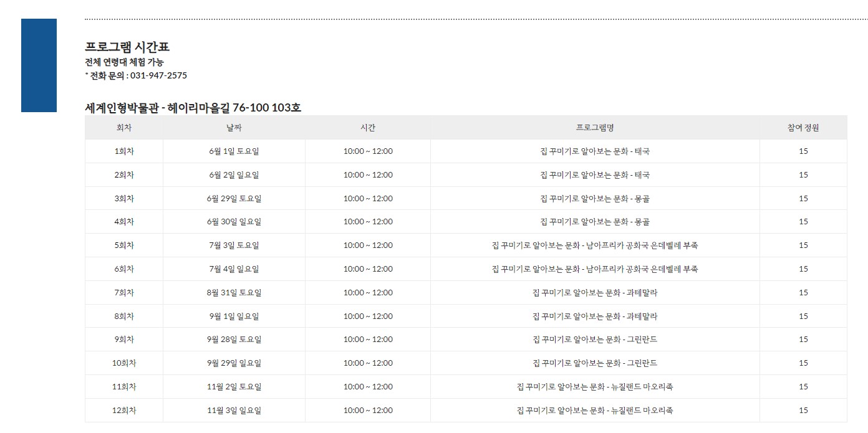Click the 몽골 program name in 4회차 row

[595, 222]
